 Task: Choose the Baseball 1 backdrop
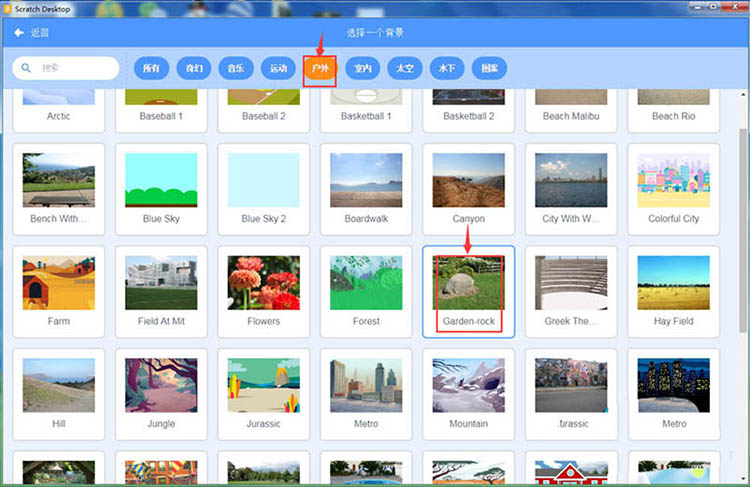click(x=161, y=111)
